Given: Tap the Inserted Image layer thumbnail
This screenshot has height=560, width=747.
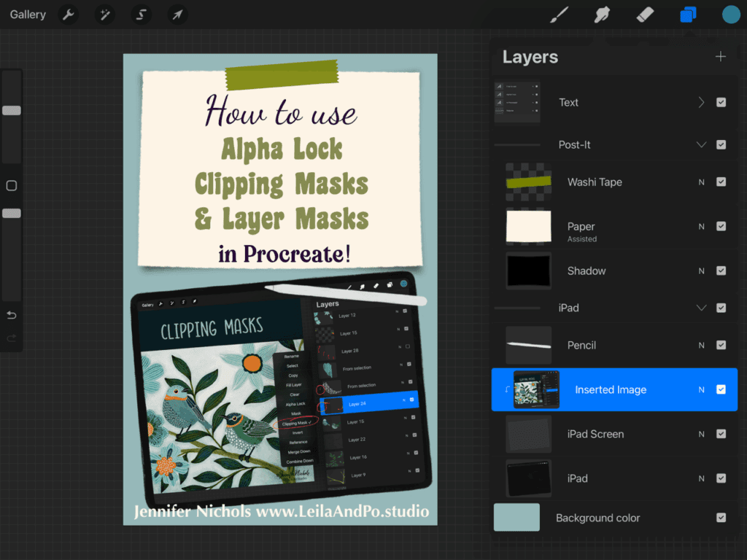Looking at the screenshot, I should (536, 389).
